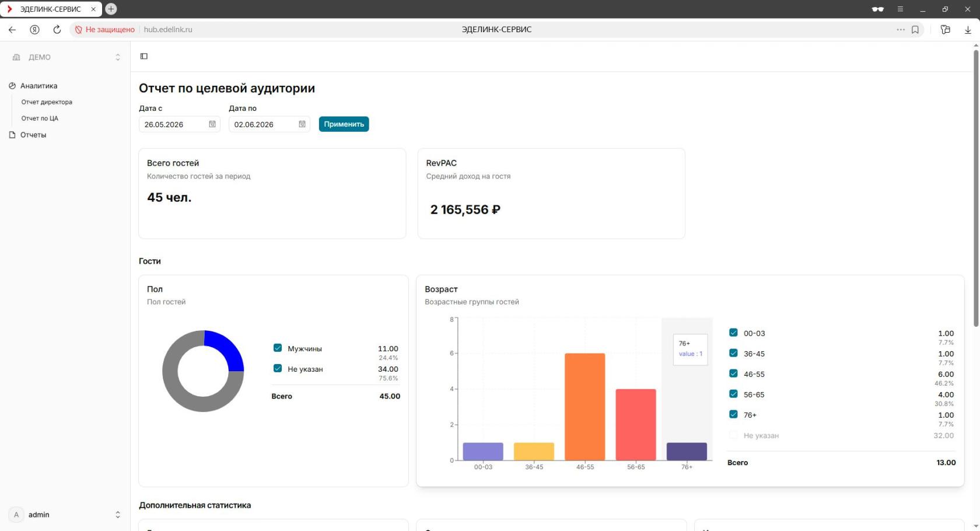Reload the page with refresh icon
Screen dimensions: 980x531
(57, 29)
